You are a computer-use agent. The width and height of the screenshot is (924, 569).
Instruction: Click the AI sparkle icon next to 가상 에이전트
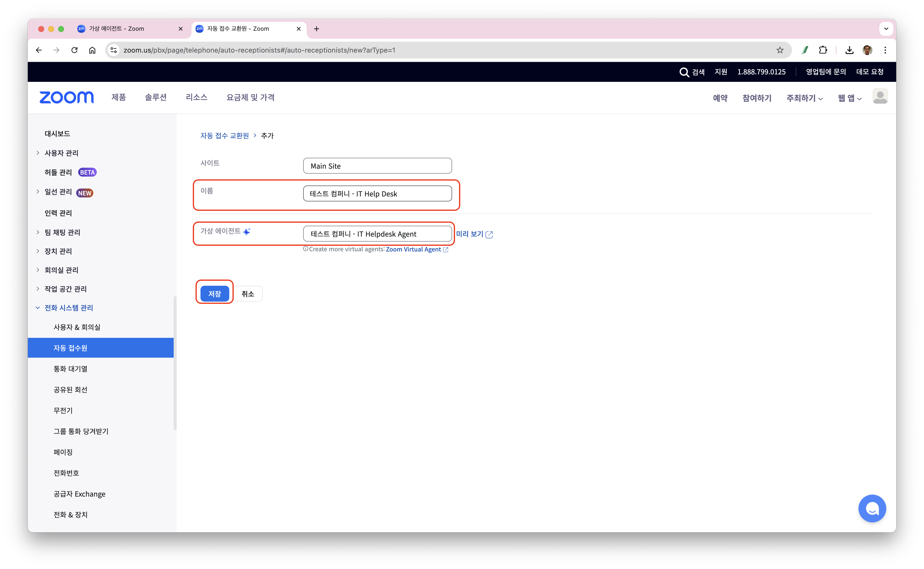[247, 231]
